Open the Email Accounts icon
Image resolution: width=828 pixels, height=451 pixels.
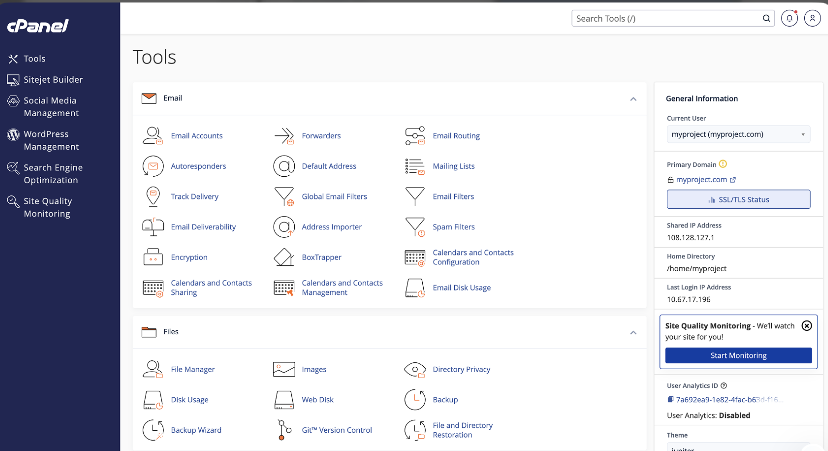point(153,135)
